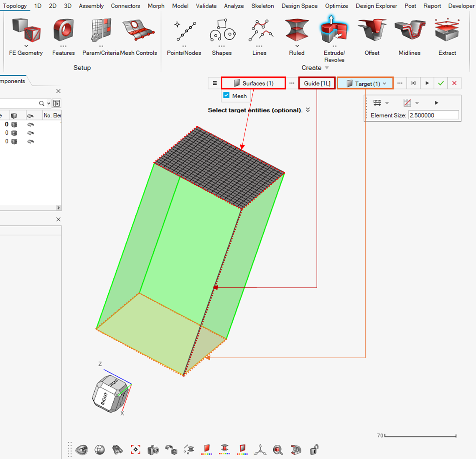Open the FE Geometry tool
Image resolution: width=476 pixels, height=459 pixels.
pos(26,36)
